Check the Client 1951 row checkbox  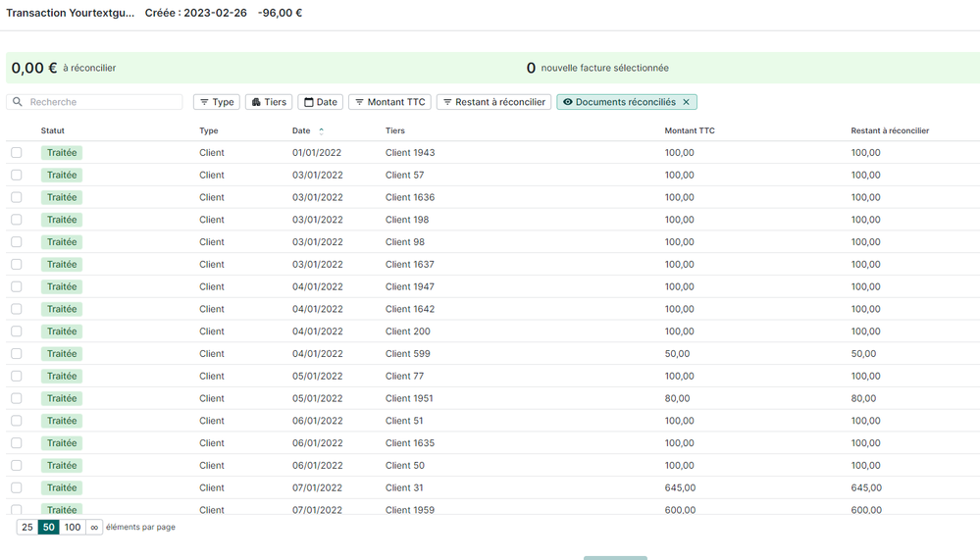point(17,399)
